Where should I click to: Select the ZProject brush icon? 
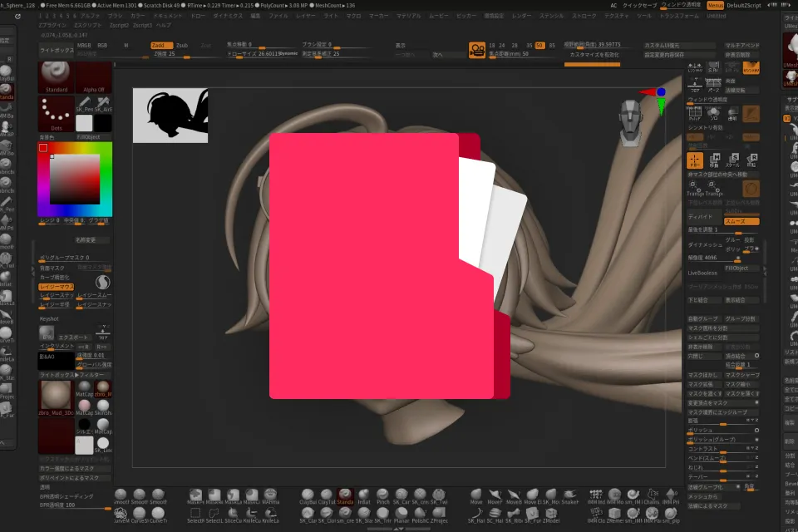(x=439, y=515)
